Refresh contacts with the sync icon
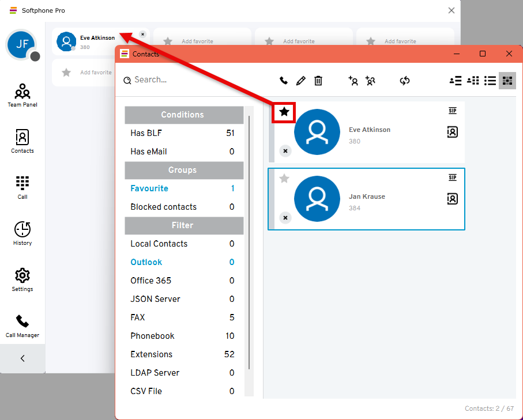Image resolution: width=523 pixels, height=420 pixels. pyautogui.click(x=405, y=81)
